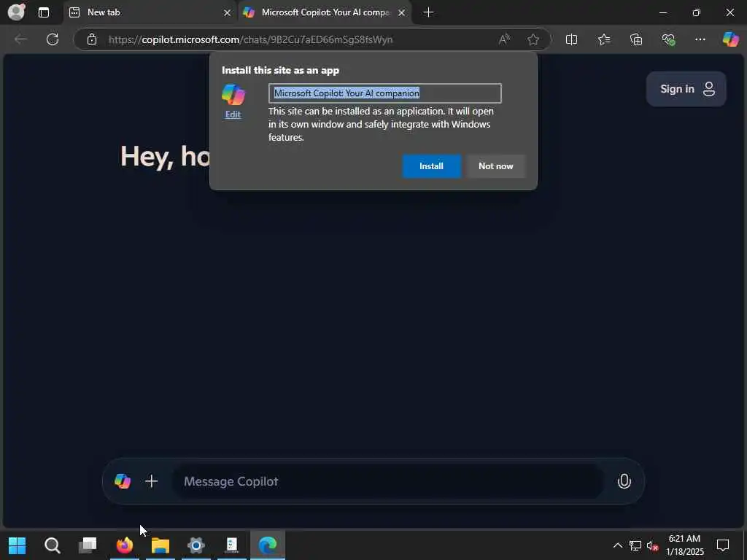Click the address bar URL
Image resolution: width=747 pixels, height=560 pixels.
tap(251, 39)
